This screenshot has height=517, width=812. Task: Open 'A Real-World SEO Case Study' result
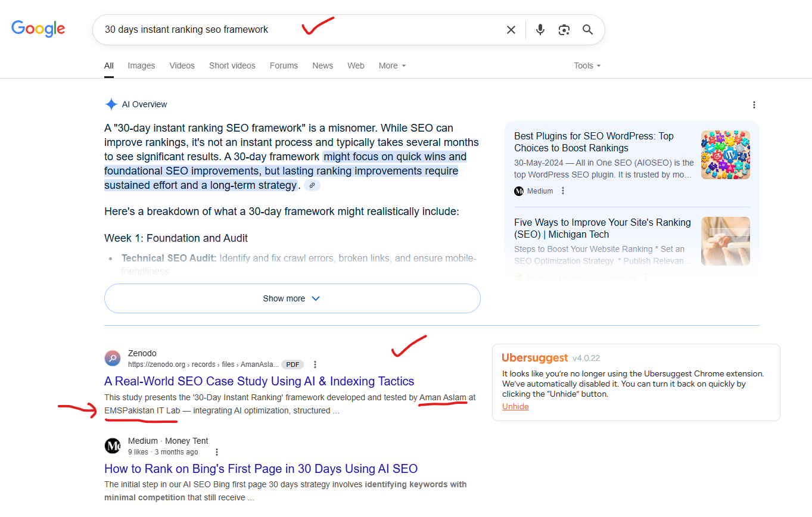(259, 381)
